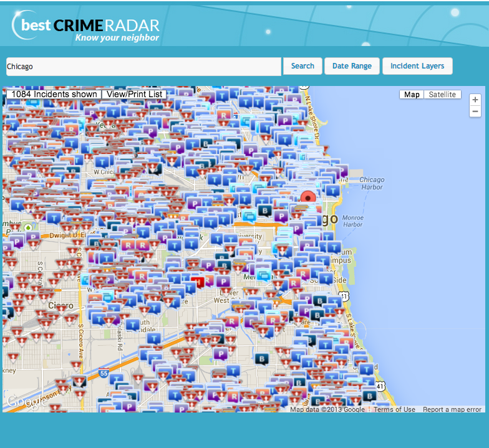
Task: Open the right marker of the paired R markers
Action: (142, 245)
